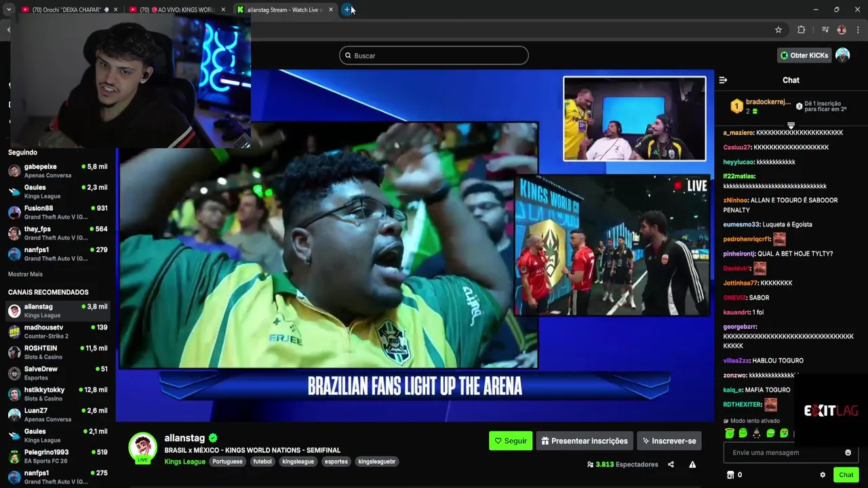Screen dimensions: 868x488
Task: Open the Gaules channel with 2,3 mil viewers
Action: (58, 192)
